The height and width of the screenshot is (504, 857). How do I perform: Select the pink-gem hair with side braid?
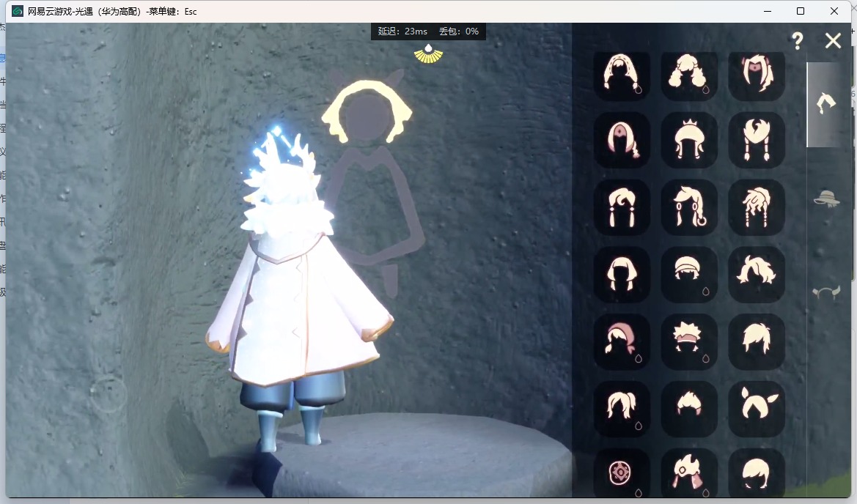click(x=622, y=141)
